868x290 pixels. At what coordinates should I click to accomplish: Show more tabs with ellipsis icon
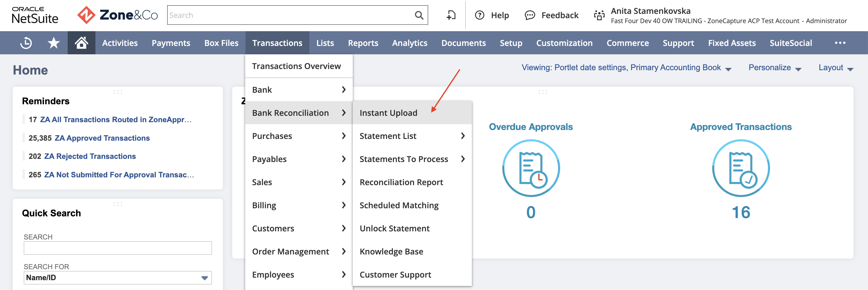[x=840, y=43]
